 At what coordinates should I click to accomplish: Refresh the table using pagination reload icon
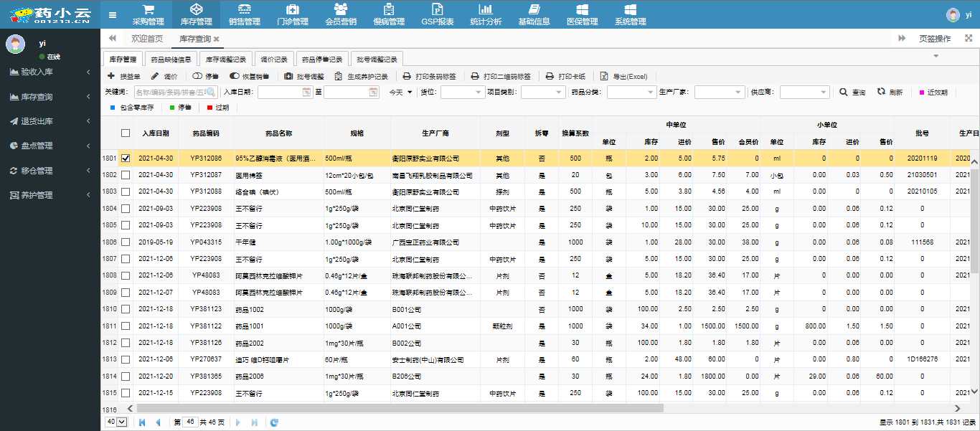(274, 422)
